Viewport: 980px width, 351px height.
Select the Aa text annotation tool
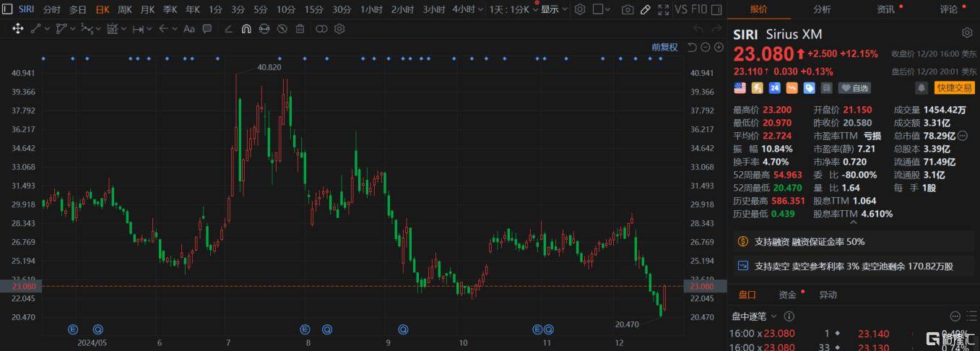(x=189, y=29)
